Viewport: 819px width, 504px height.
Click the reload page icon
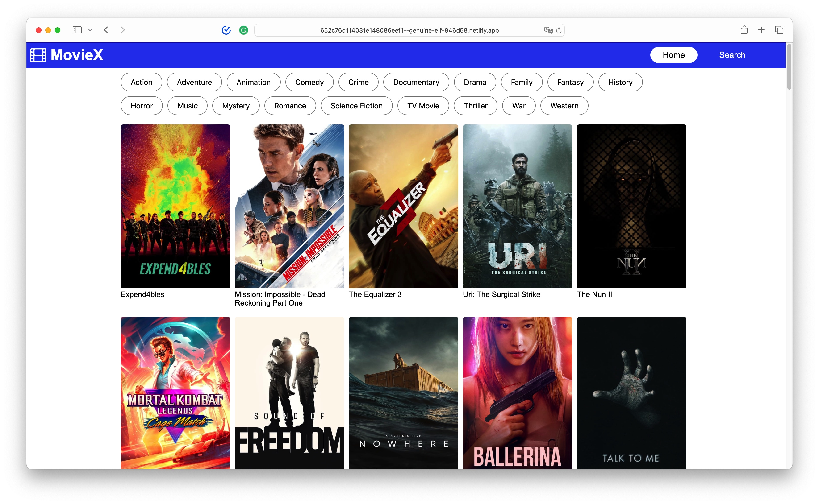pyautogui.click(x=559, y=30)
